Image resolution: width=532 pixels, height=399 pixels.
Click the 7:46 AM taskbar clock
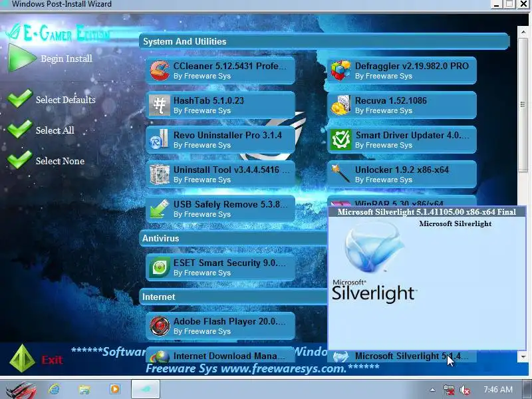pos(497,390)
